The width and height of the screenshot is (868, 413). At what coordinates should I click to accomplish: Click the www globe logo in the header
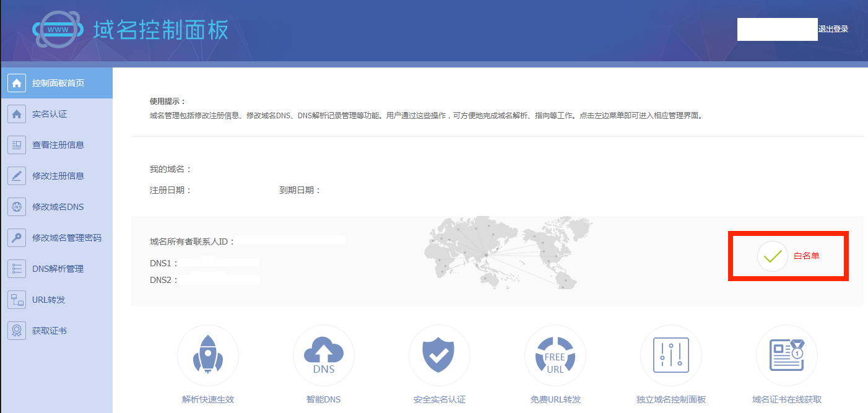click(x=58, y=30)
